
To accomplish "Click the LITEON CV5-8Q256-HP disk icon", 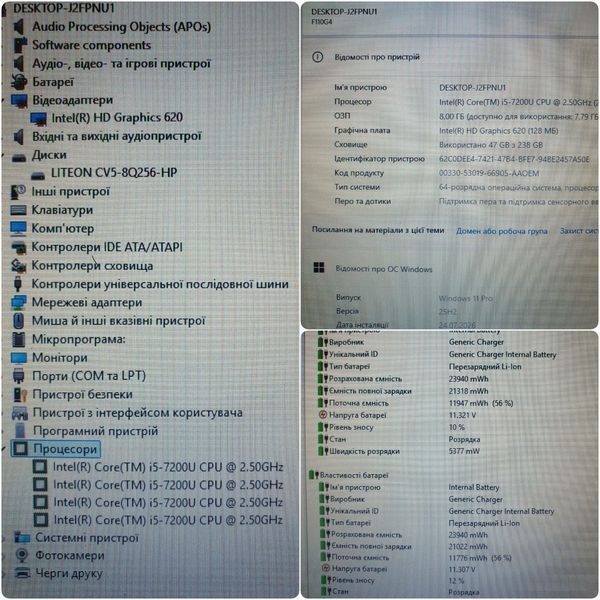I will [x=38, y=175].
